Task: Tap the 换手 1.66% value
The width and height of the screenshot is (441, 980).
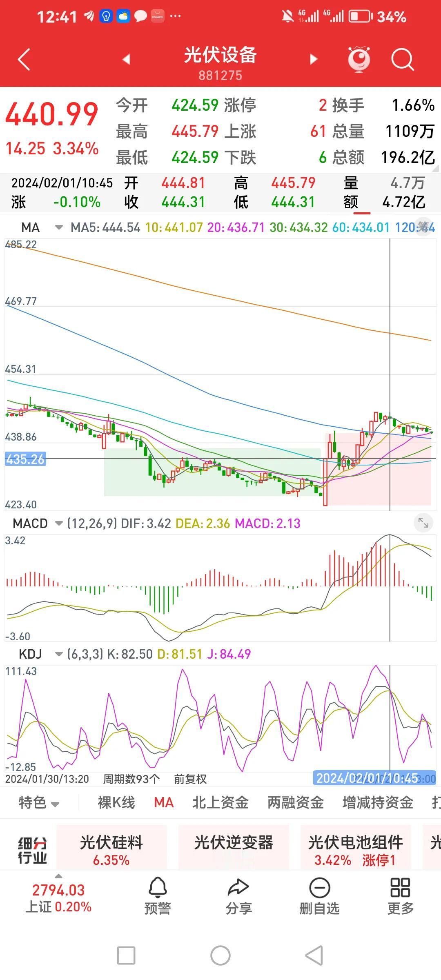Action: tap(413, 105)
